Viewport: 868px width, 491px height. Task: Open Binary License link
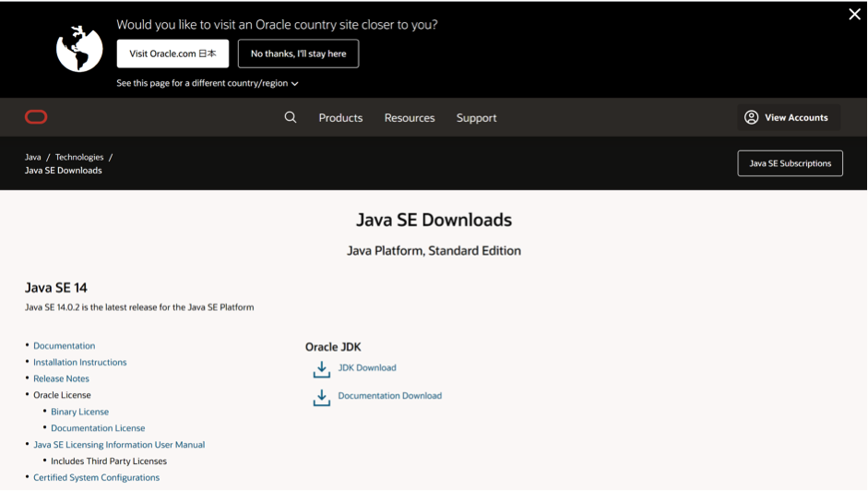[x=79, y=412]
